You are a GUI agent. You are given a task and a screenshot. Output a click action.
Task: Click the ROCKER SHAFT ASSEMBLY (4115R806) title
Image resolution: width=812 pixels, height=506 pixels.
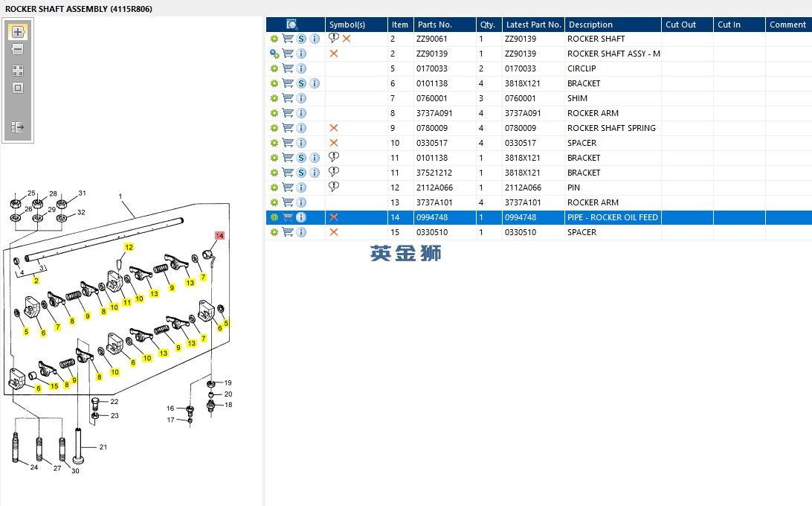[x=79, y=9]
